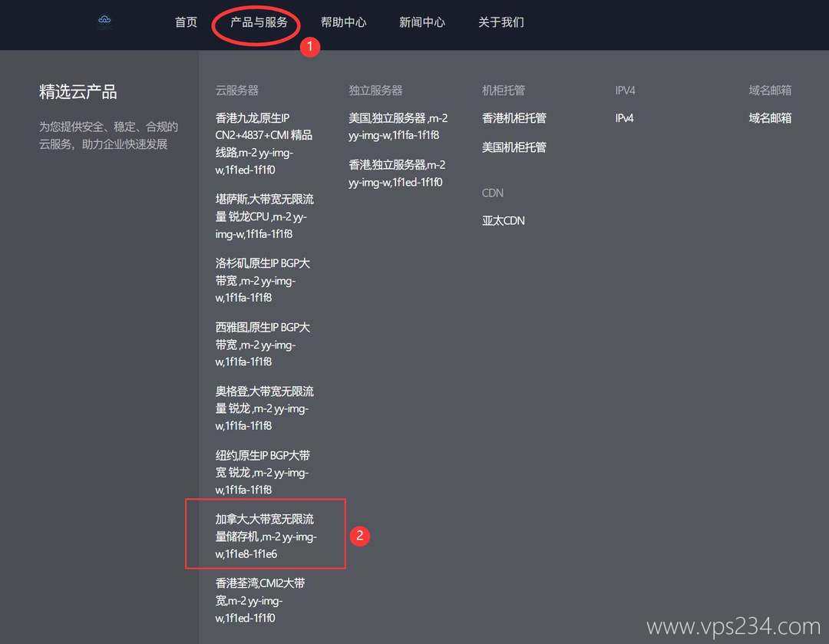
Task: Open the 产品与服务 menu
Action: tap(259, 22)
